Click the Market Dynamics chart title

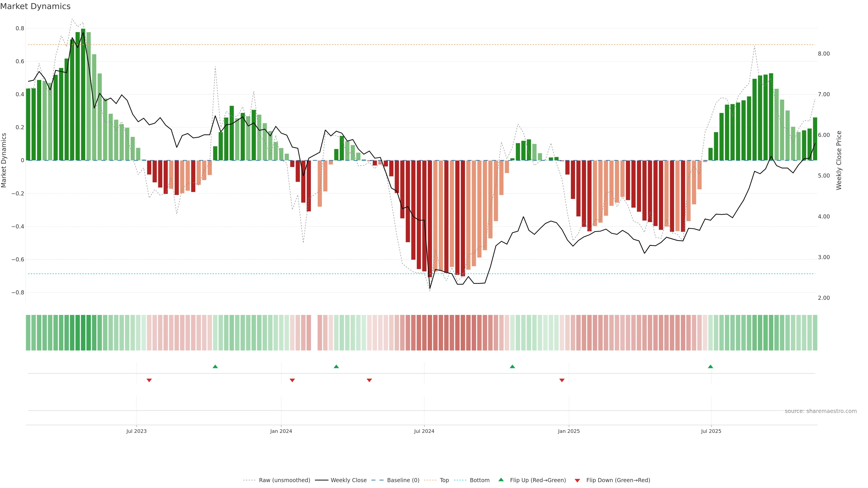tap(35, 6)
